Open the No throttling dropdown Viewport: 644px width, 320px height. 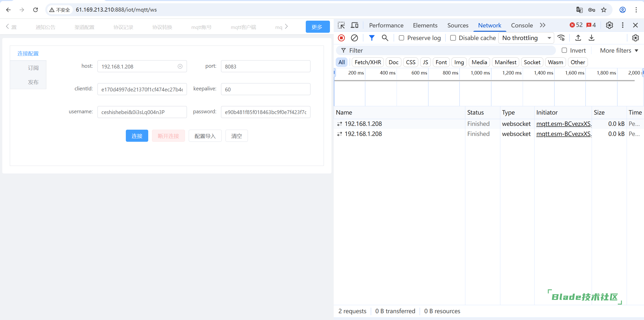click(526, 38)
